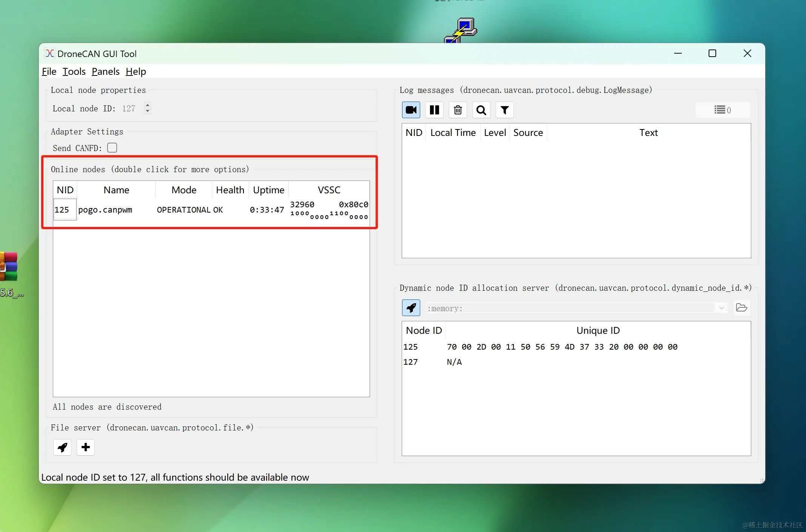Expand the :memory: database dropdown
The height and width of the screenshot is (532, 806).
tap(721, 308)
